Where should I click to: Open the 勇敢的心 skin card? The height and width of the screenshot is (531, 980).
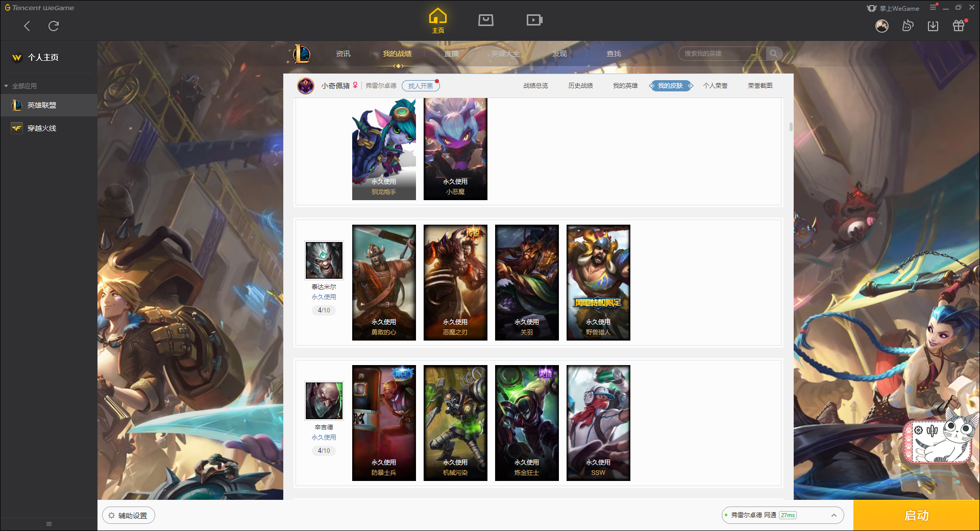(x=384, y=282)
